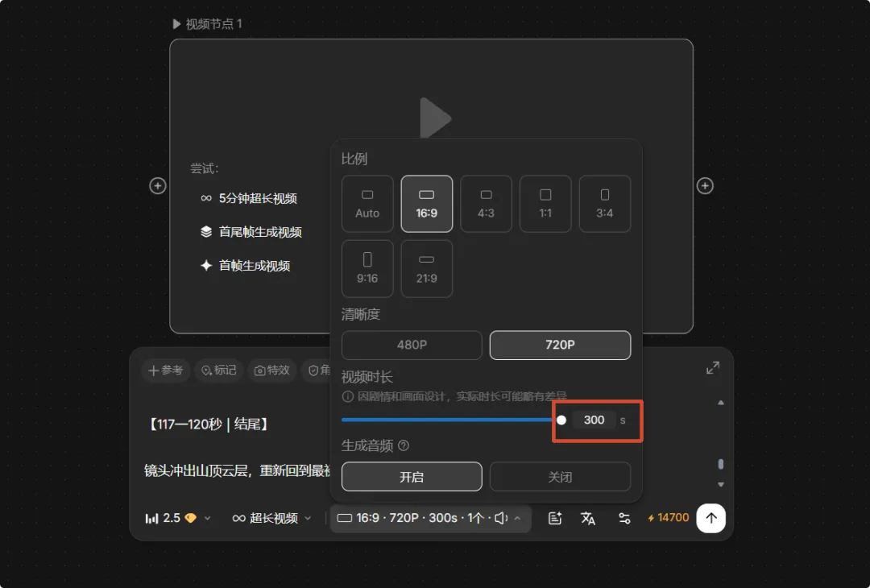Click the prompt scrollbar down arrow

721,485
